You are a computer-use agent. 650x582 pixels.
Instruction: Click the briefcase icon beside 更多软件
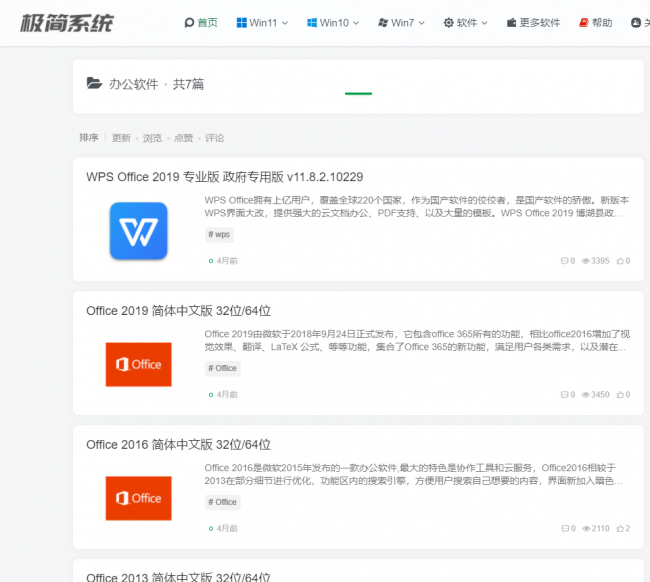click(512, 23)
